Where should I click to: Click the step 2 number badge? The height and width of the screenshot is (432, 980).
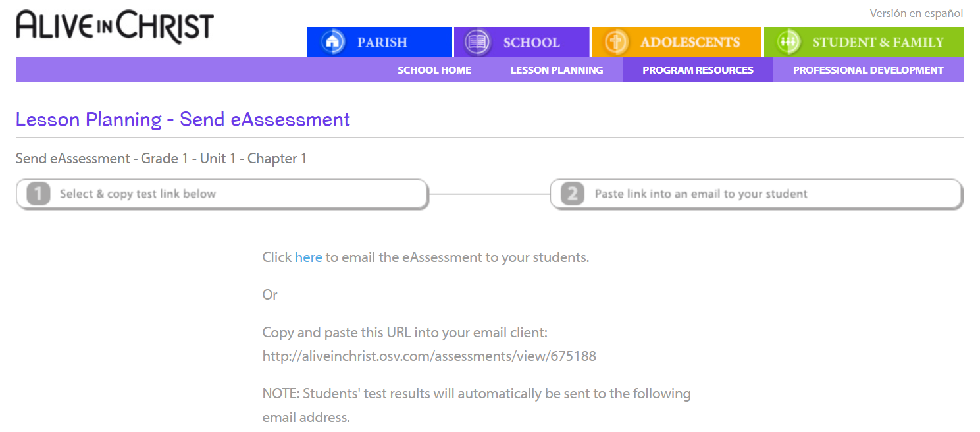[x=573, y=194]
